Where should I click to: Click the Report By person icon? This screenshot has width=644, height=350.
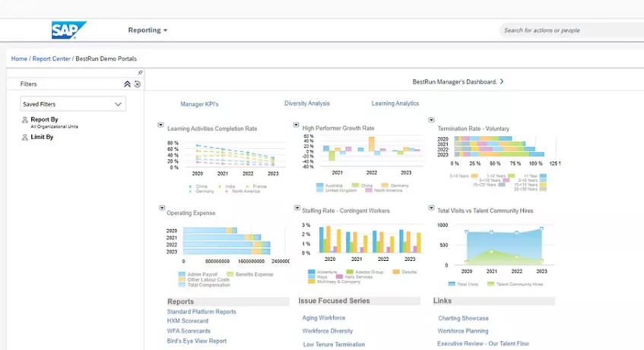pyautogui.click(x=25, y=120)
